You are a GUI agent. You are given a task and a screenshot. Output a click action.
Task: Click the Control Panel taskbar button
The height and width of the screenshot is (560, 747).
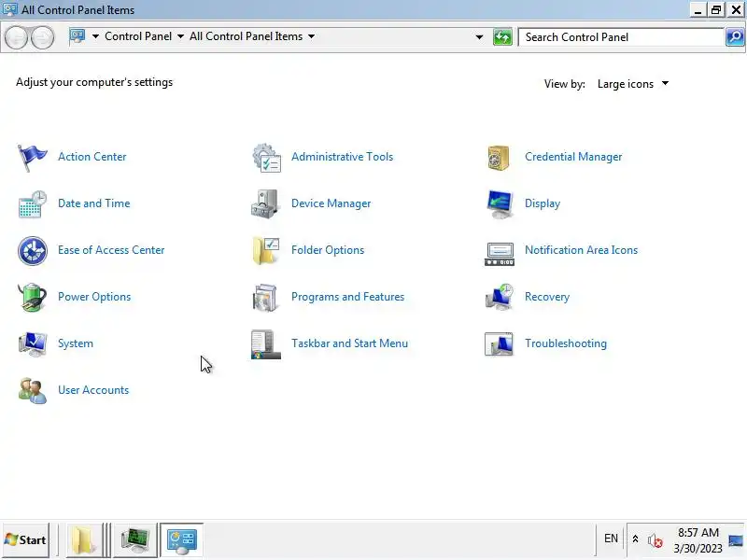(181, 540)
